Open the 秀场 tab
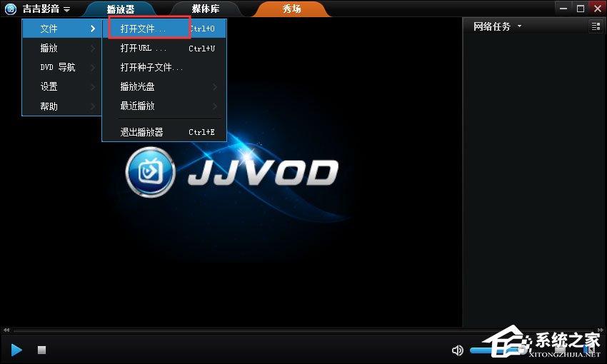This screenshot has width=607, height=364. pyautogui.click(x=291, y=9)
